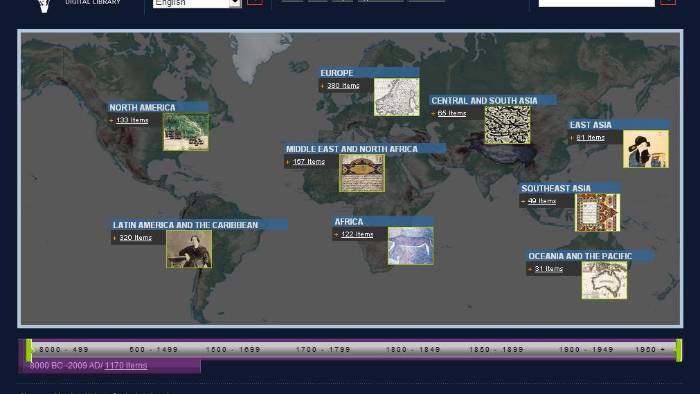Open the Latin America and the Caribbean photo thumbnail
Image resolution: width=700 pixels, height=394 pixels.
[189, 249]
